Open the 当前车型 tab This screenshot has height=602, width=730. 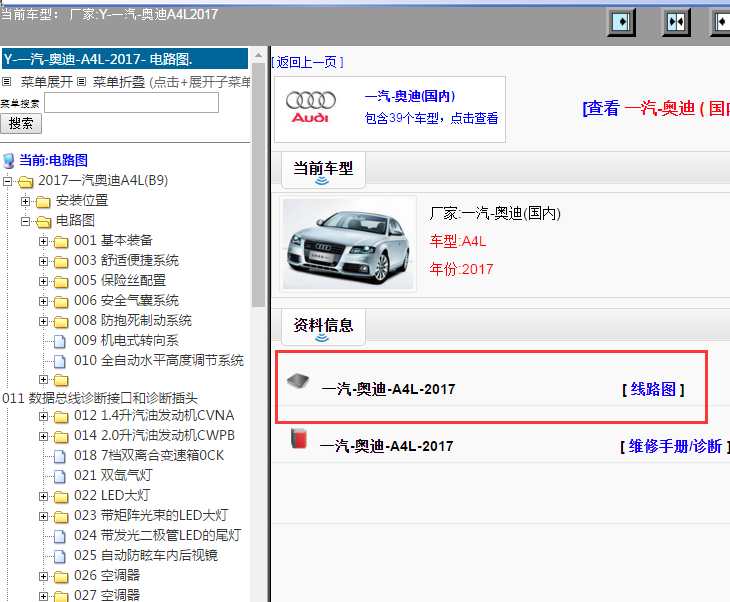pos(323,170)
